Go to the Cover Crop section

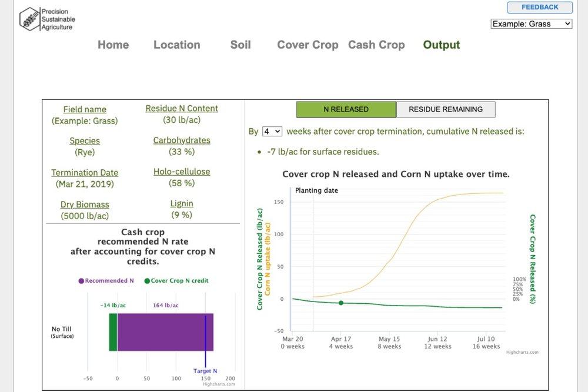[x=308, y=45]
